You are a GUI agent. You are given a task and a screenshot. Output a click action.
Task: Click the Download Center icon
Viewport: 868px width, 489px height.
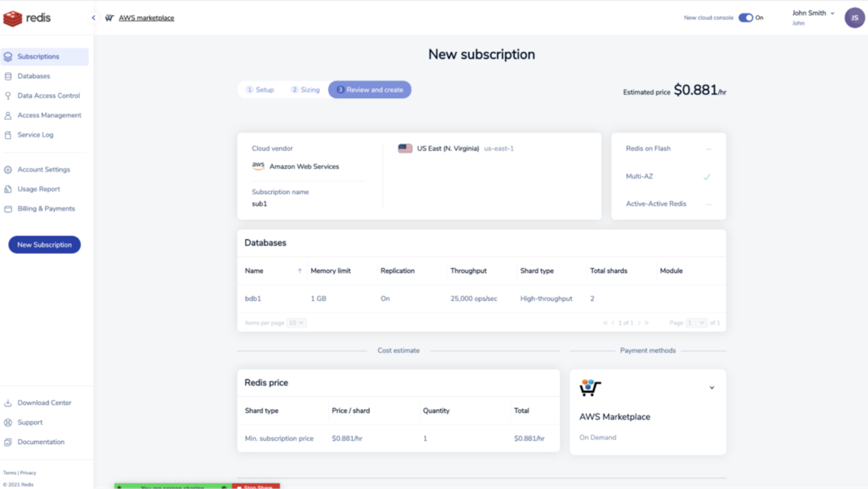pyautogui.click(x=8, y=403)
